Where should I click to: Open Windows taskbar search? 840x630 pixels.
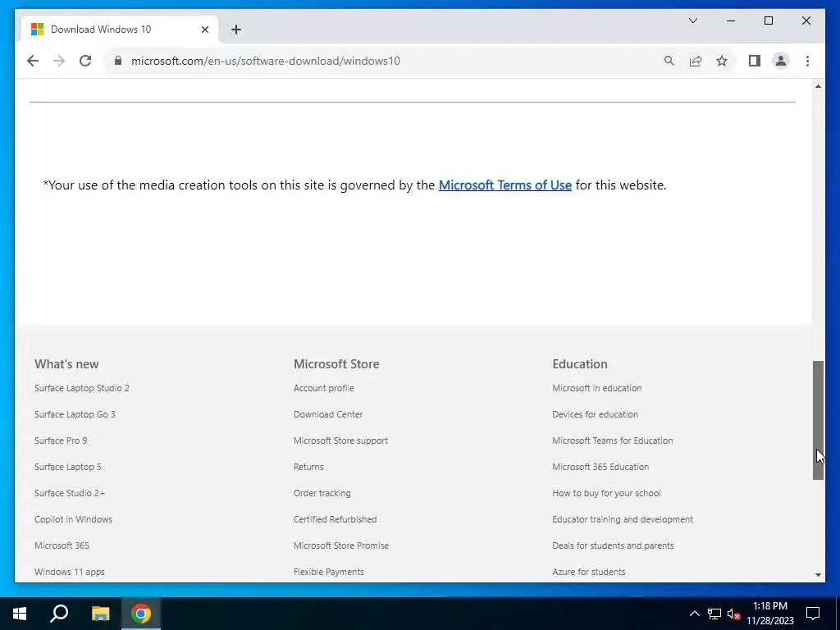(59, 614)
